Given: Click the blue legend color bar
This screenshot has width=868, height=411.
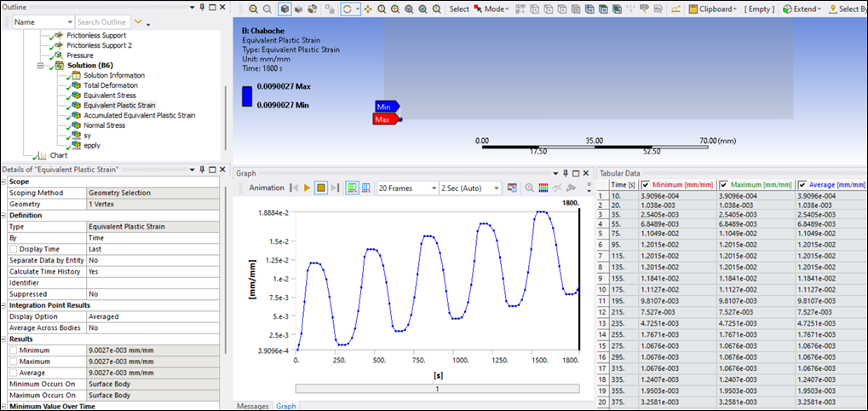Looking at the screenshot, I should pyautogui.click(x=248, y=96).
